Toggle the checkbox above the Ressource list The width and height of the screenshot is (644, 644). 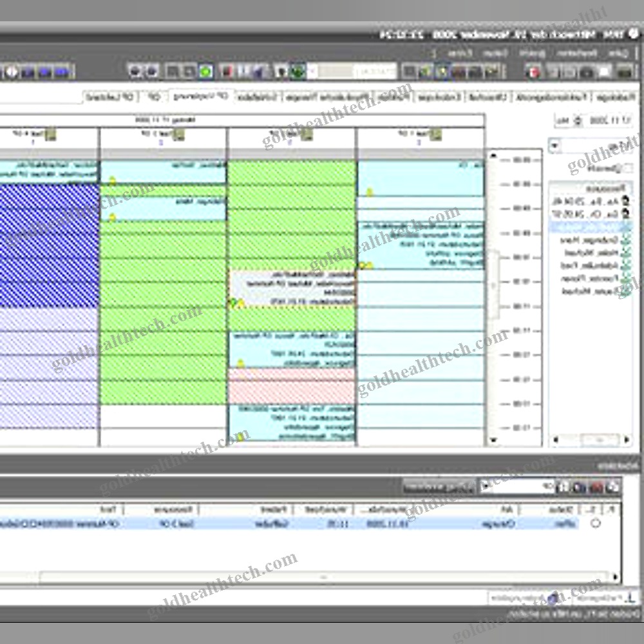628,168
